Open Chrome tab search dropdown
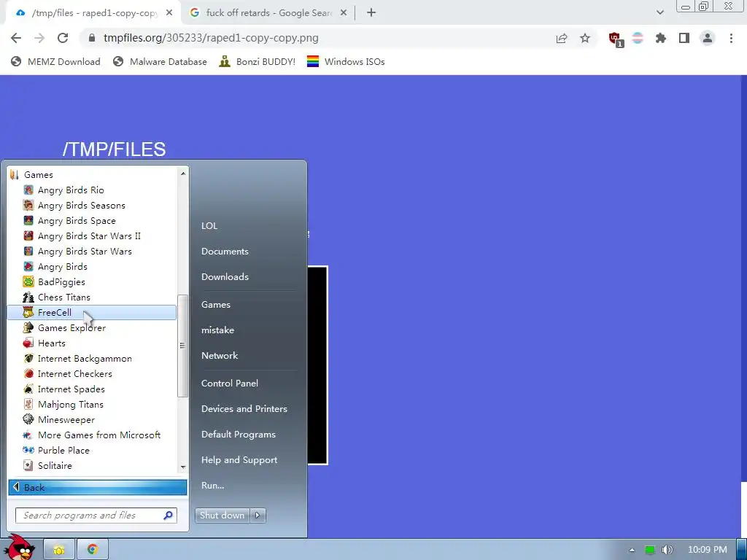The image size is (747, 560). (x=660, y=12)
